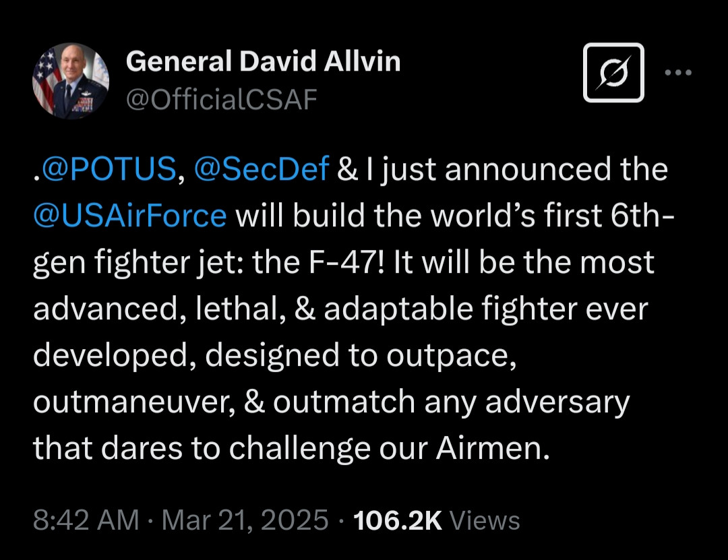
Task: Open General David Allvin's profile photo
Action: tap(71, 81)
